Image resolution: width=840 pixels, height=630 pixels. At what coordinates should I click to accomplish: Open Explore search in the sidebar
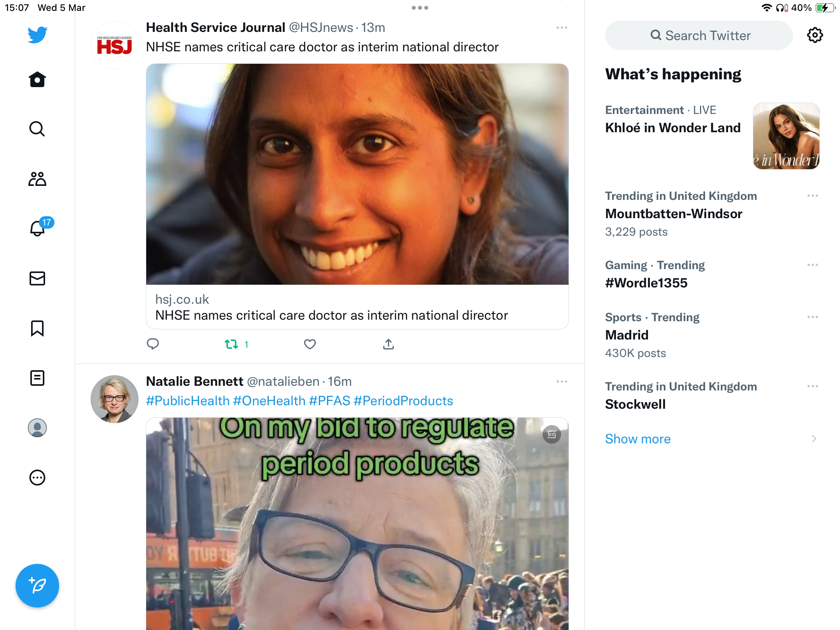(37, 129)
